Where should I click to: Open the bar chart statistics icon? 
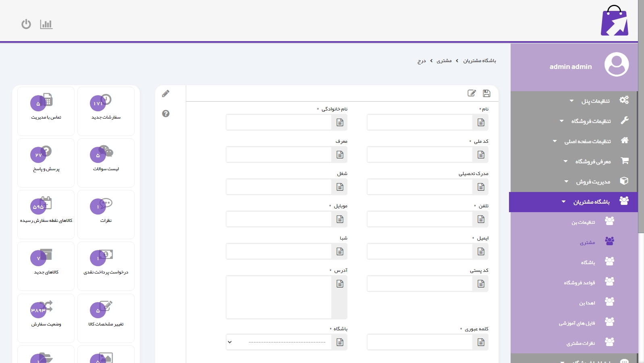pyautogui.click(x=46, y=24)
